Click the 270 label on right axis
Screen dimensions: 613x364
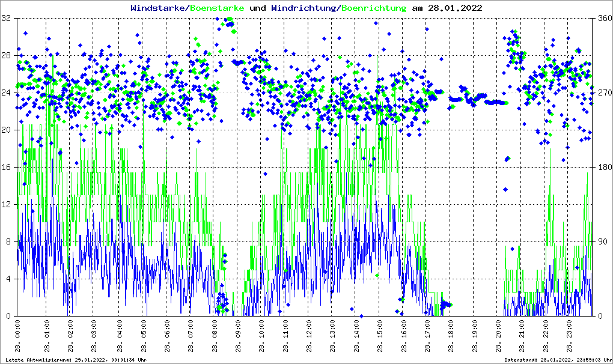[x=603, y=93]
